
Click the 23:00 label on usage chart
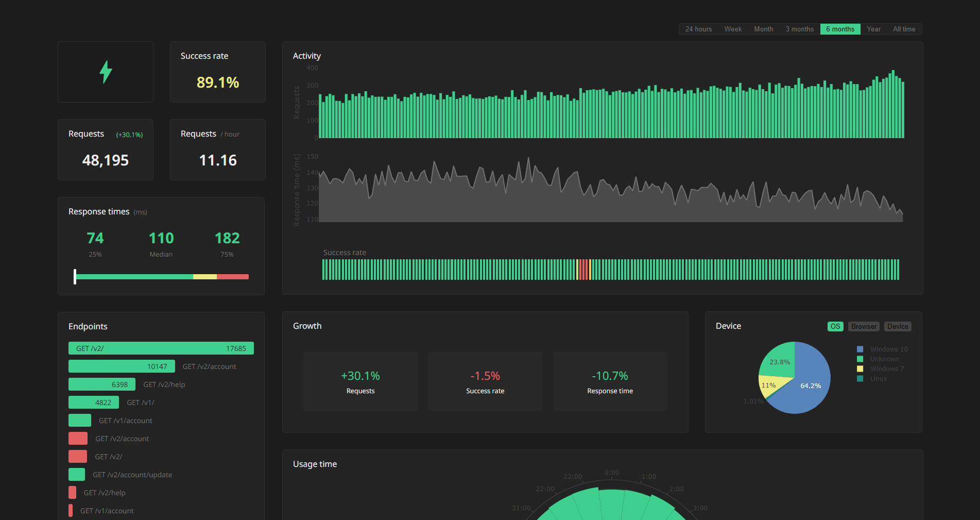tap(573, 476)
